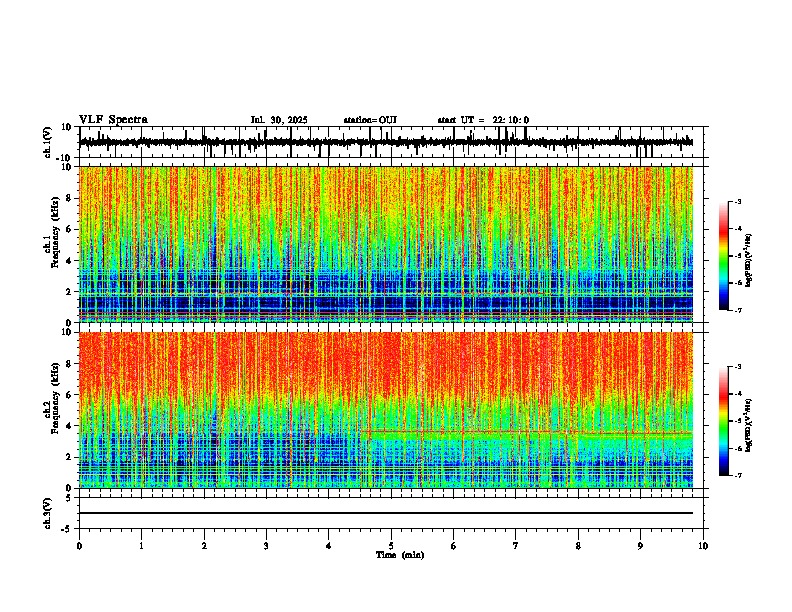Click tick label "6" on the Time axis
Screen dimensions: 792x612
454,546
